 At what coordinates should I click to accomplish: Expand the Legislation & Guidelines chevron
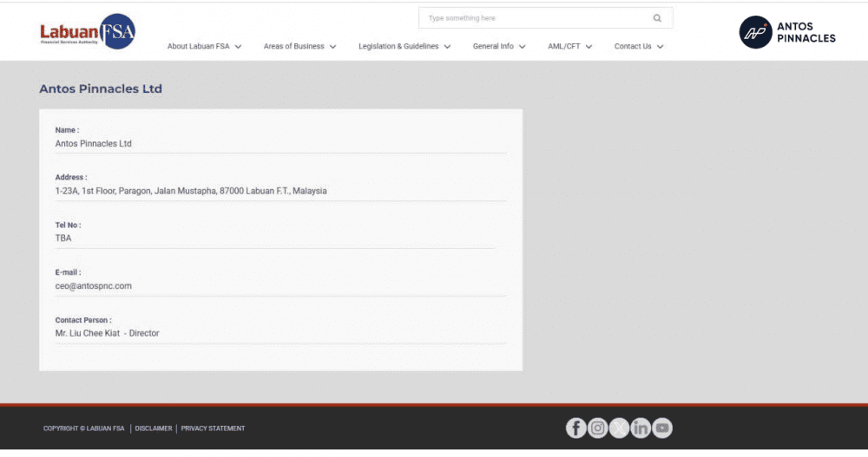tap(447, 47)
